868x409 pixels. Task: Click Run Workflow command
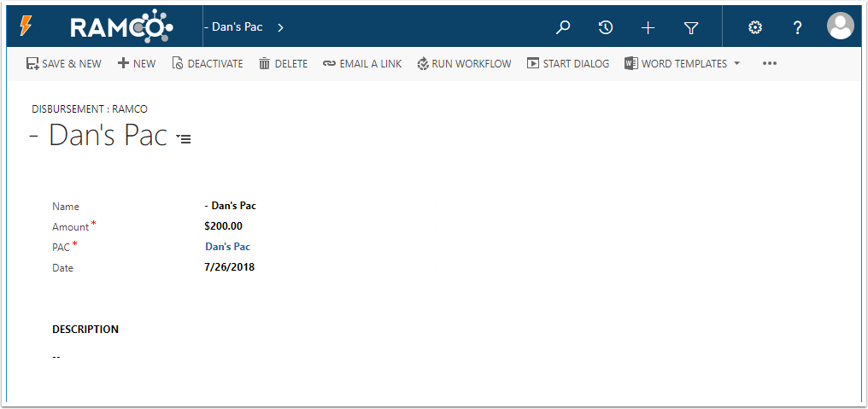(x=465, y=64)
